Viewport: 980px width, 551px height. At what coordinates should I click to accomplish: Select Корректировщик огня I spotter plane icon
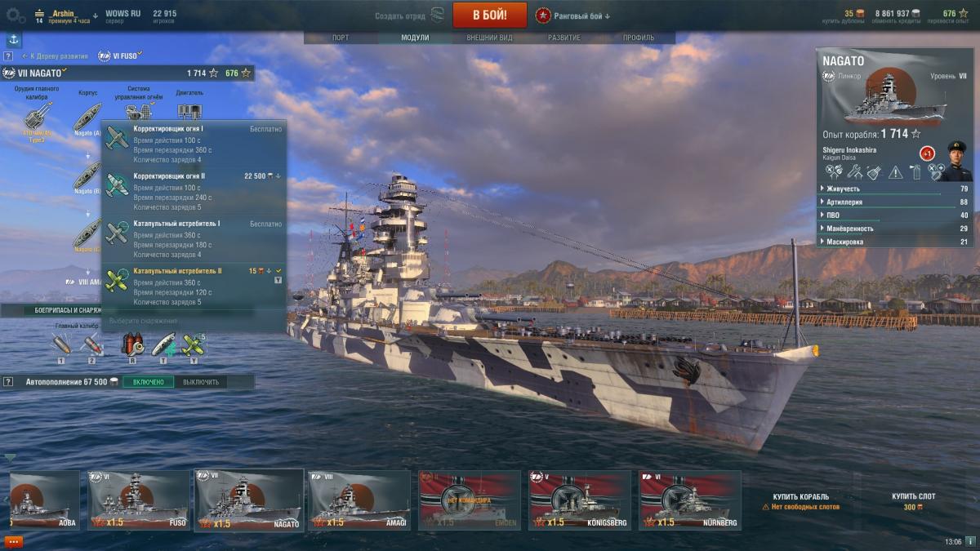(x=118, y=138)
